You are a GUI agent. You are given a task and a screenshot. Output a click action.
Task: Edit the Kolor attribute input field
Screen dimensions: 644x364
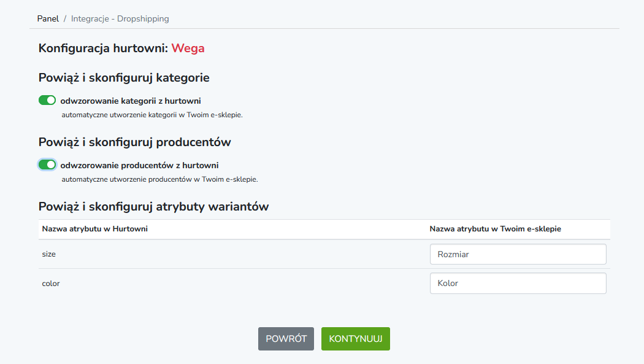click(x=518, y=283)
